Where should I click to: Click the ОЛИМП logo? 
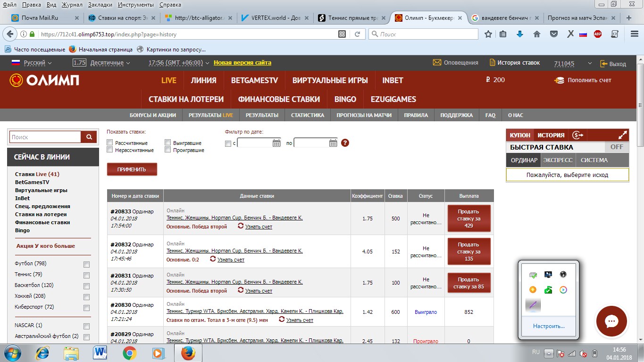coord(45,80)
